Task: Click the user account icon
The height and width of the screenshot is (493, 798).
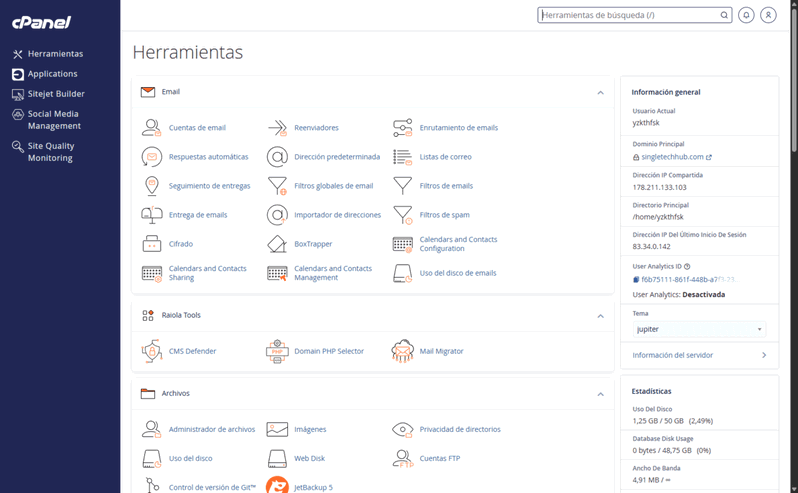Action: click(x=768, y=15)
